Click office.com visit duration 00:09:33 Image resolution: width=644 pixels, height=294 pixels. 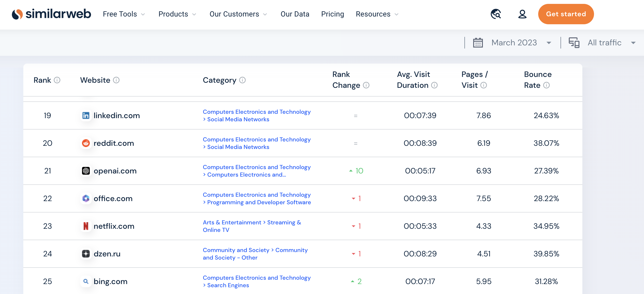click(x=420, y=198)
